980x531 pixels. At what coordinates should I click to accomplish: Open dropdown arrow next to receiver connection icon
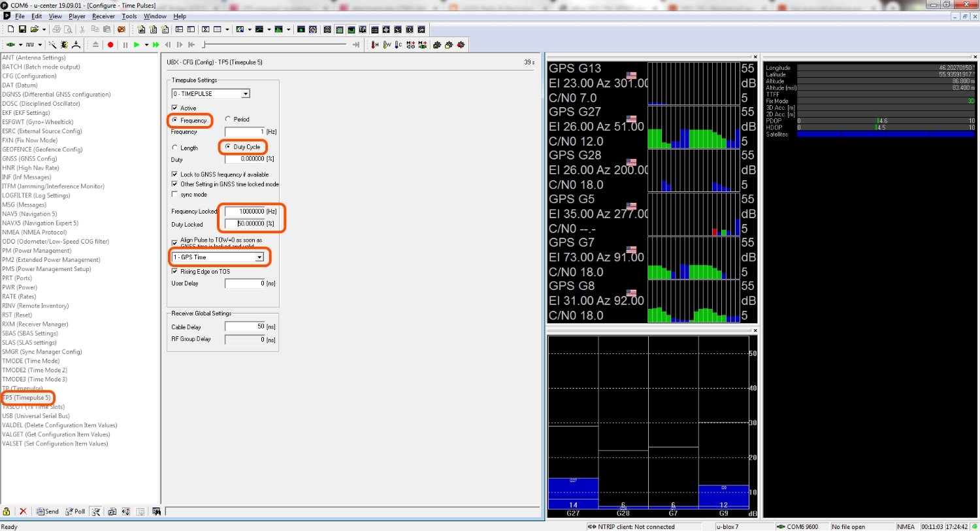(x=20, y=45)
